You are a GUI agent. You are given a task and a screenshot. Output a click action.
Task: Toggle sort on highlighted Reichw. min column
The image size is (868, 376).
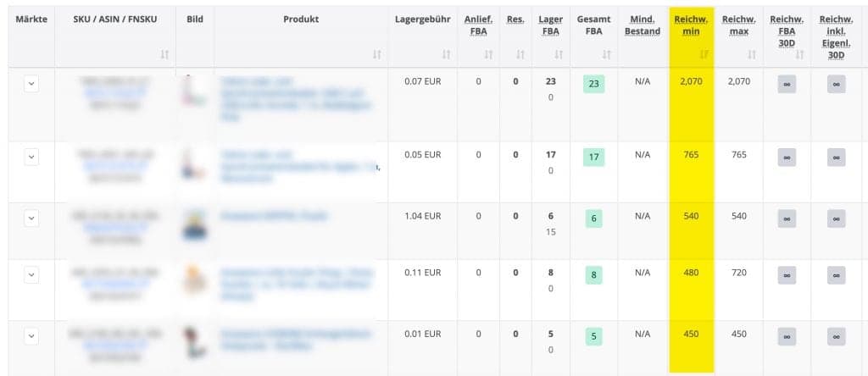[704, 54]
